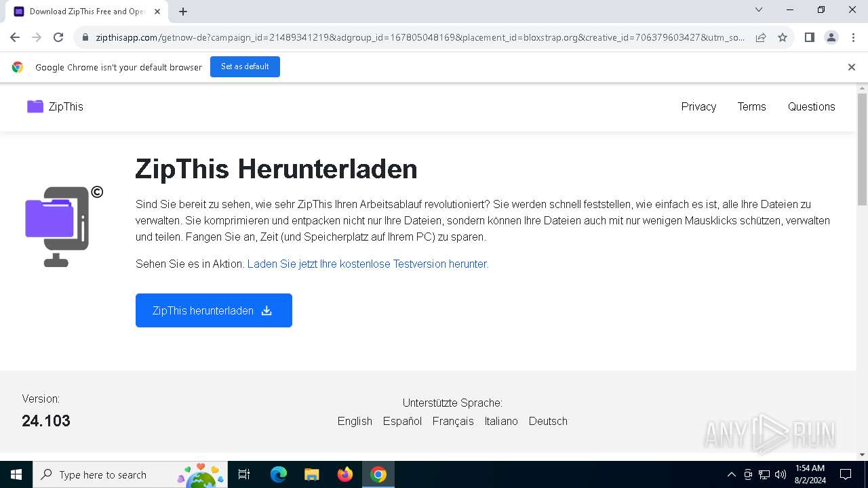
Task: Launch Microsoft Edge from taskbar
Action: coord(278,474)
